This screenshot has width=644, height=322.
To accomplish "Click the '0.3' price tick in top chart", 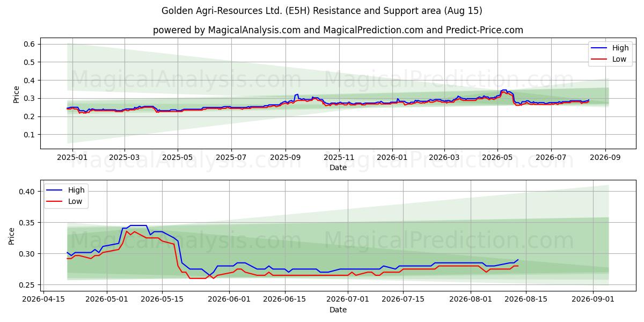I will (30, 99).
